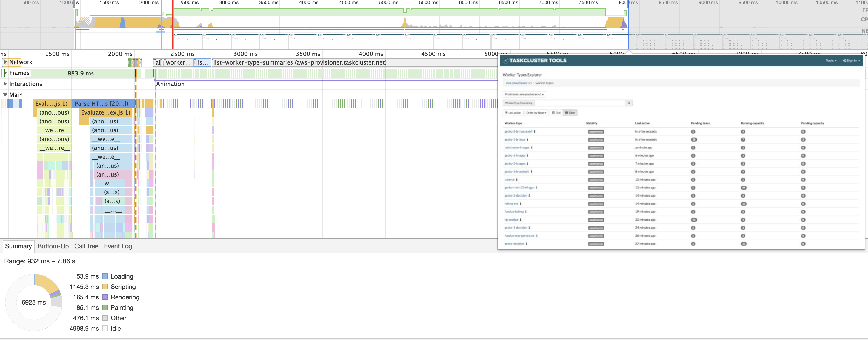Click info icon beside gecko-2-b-linux
Viewport: 868px width, 340px height.
(x=528, y=140)
